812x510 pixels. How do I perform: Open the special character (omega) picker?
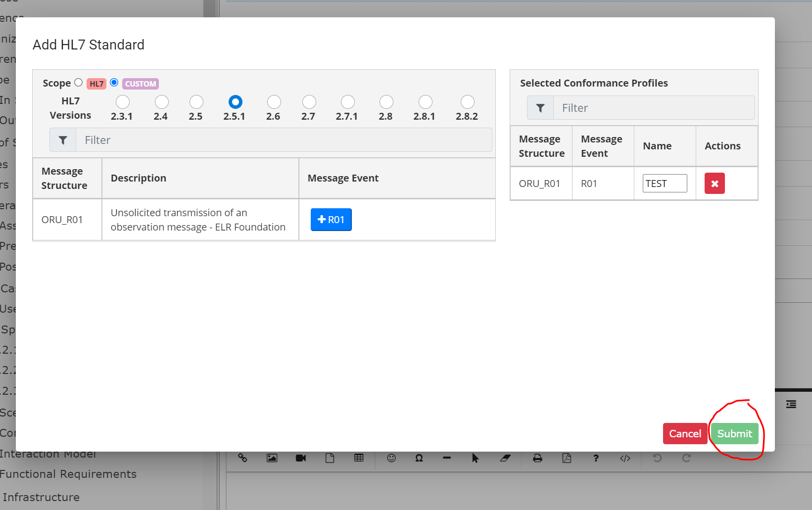pyautogui.click(x=419, y=458)
